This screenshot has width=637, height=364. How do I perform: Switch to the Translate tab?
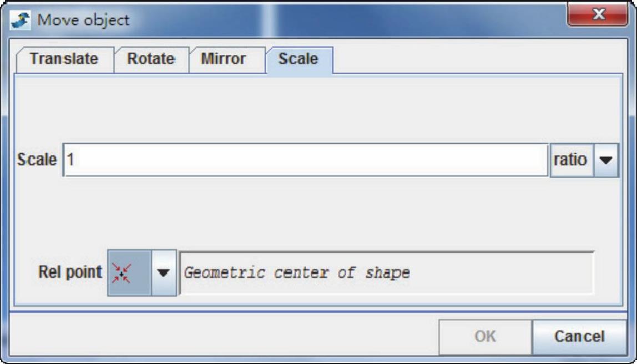64,59
